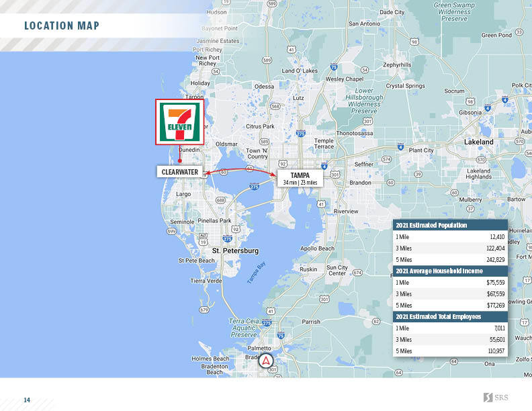Click the income value $67,559
532x411 pixels.
click(x=495, y=294)
